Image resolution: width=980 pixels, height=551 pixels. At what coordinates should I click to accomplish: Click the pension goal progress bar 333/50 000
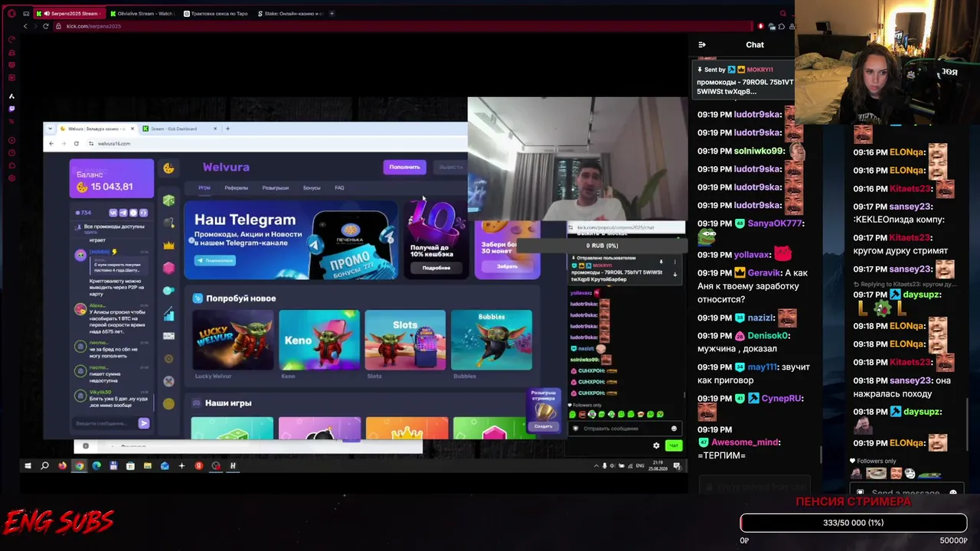click(x=854, y=523)
